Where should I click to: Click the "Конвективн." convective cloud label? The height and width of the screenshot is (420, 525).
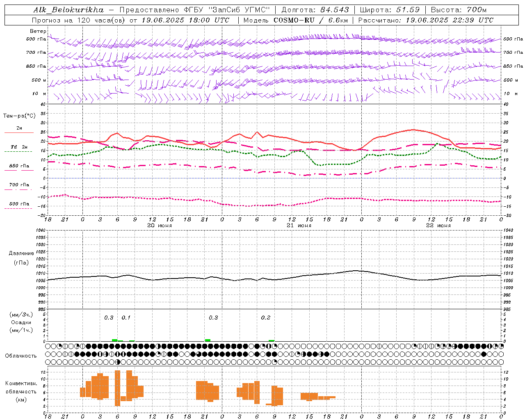point(21,383)
